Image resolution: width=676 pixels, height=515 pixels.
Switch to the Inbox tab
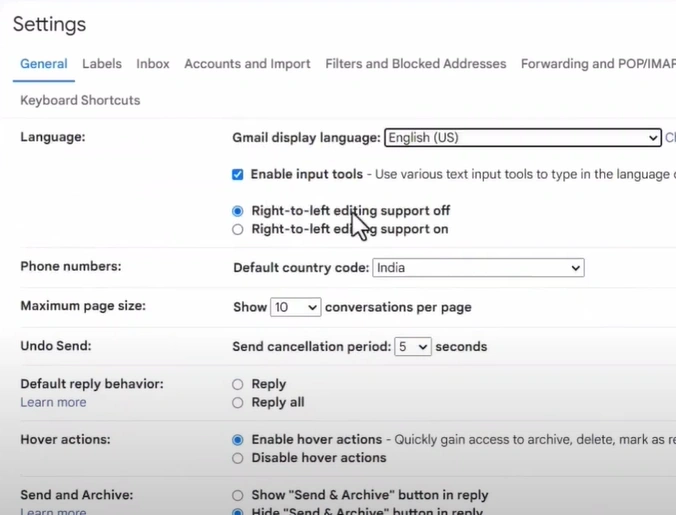click(x=153, y=64)
